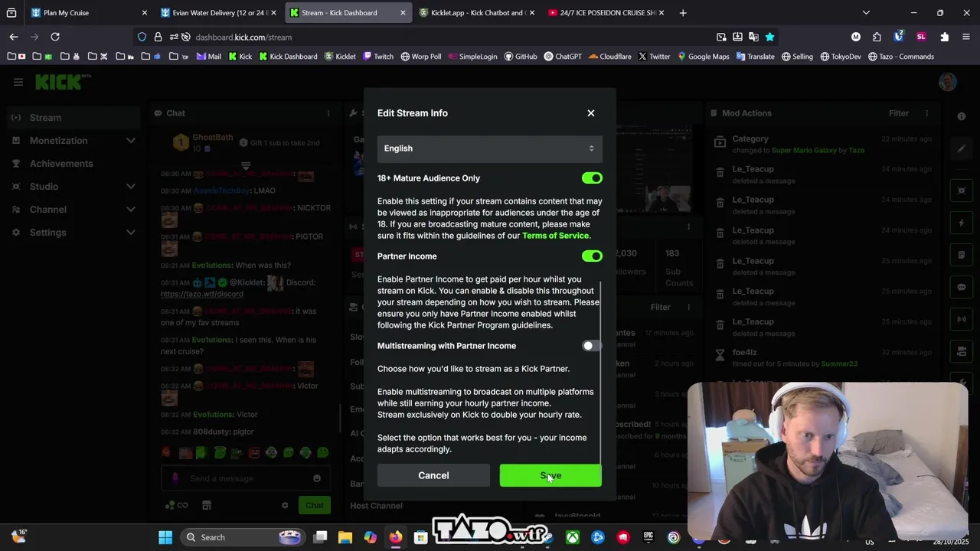
Task: Open the list all tabs dropdown
Action: [866, 13]
